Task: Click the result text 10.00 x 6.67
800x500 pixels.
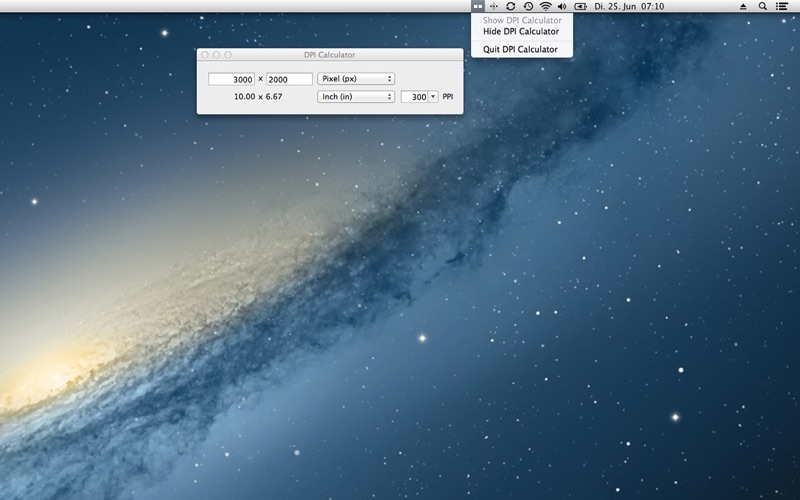Action: [x=258, y=96]
